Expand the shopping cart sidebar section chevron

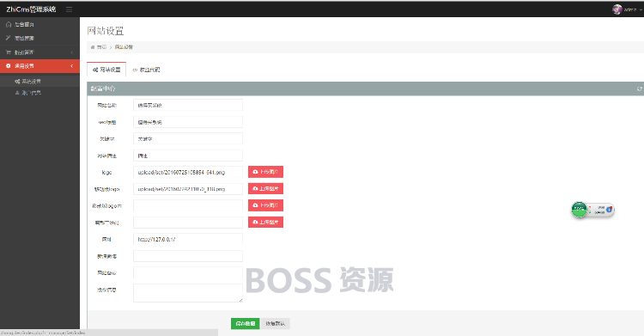click(x=72, y=52)
